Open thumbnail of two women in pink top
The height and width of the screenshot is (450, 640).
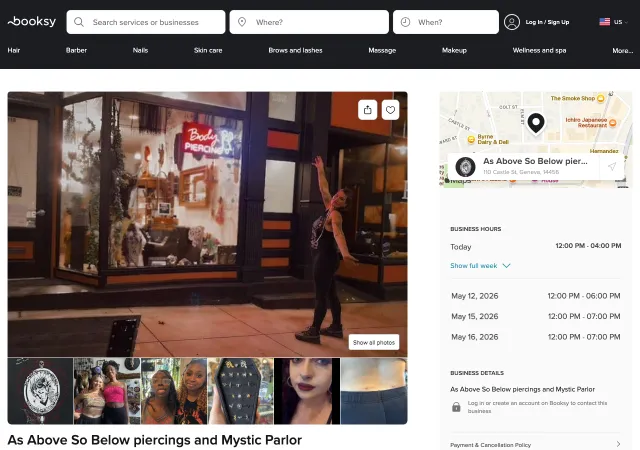pyautogui.click(x=107, y=391)
